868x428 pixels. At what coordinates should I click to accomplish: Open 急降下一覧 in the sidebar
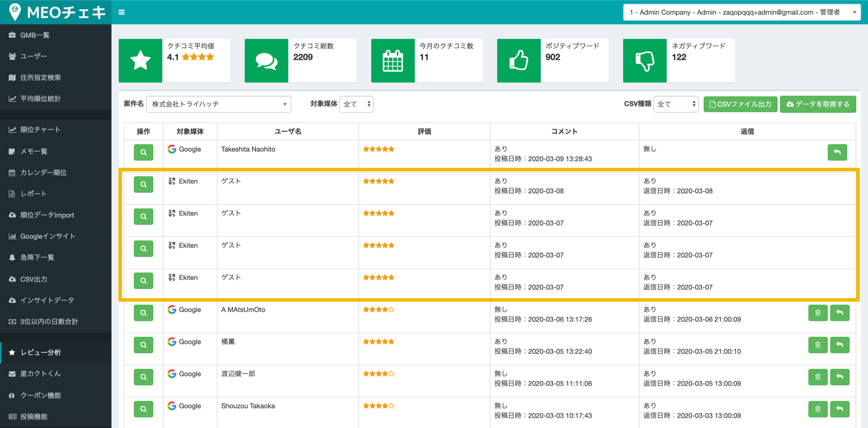[56, 257]
